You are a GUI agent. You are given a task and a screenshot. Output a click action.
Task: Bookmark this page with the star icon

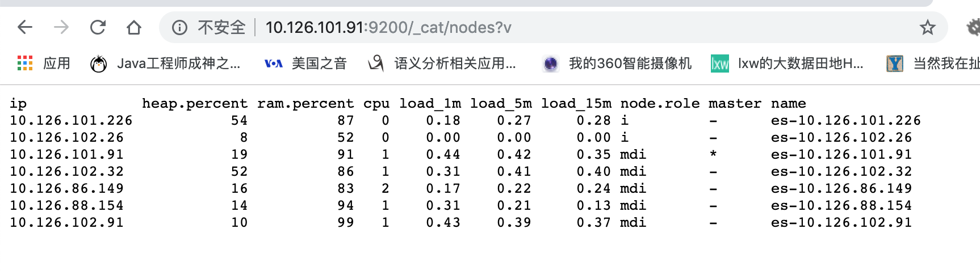pos(927,27)
